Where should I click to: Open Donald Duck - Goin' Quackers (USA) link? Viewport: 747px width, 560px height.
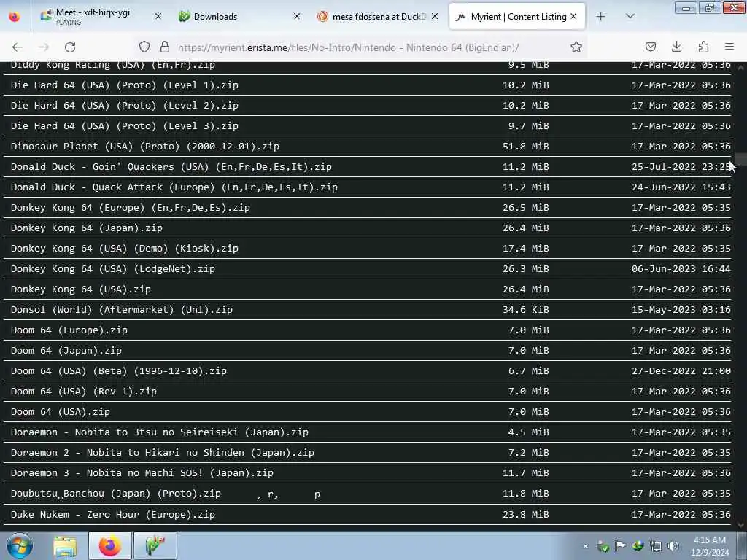(171, 167)
